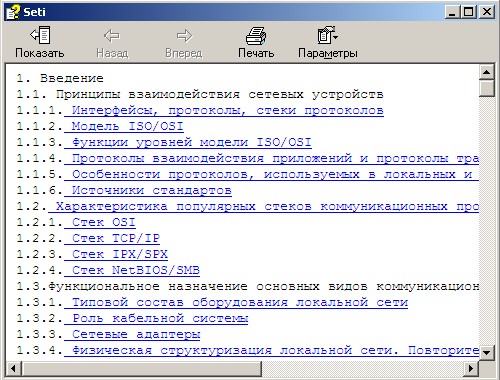Image resolution: width=500 pixels, height=380 pixels.
Task: Minimize the Seti window
Action: (452, 12)
